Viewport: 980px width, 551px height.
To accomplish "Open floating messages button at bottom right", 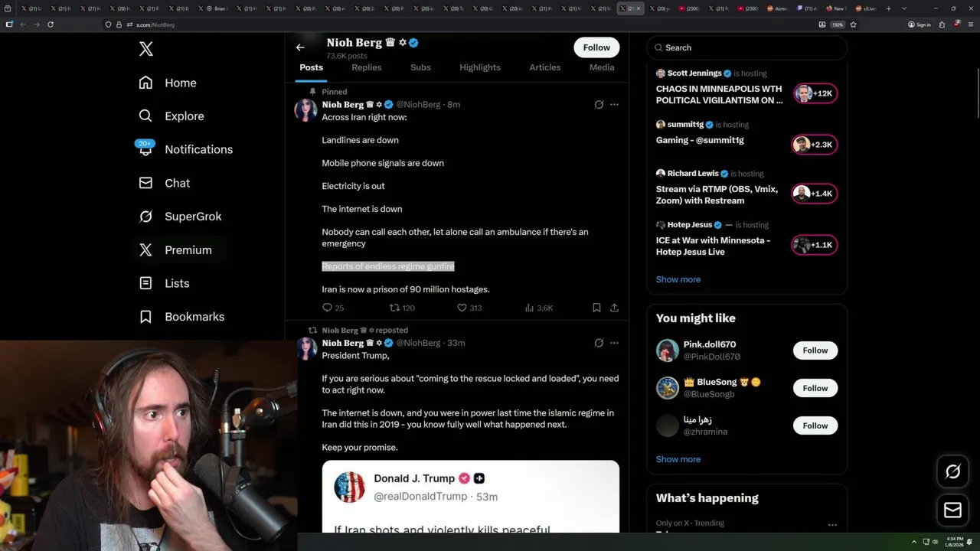I will pyautogui.click(x=952, y=510).
